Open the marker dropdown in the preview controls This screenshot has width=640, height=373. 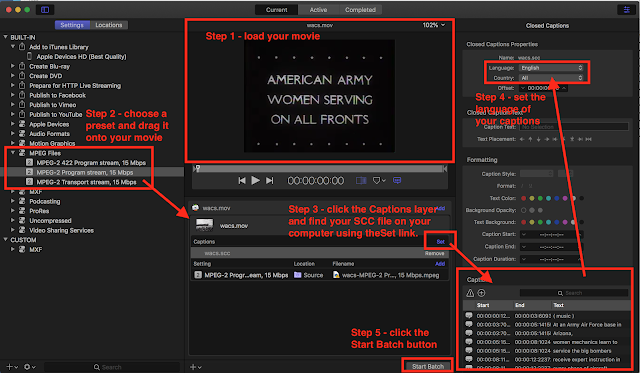[379, 180]
